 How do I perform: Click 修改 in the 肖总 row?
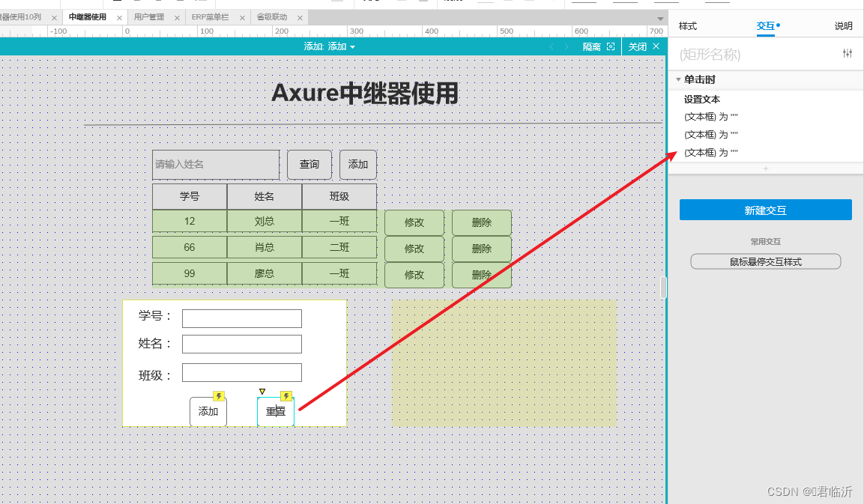tap(414, 249)
